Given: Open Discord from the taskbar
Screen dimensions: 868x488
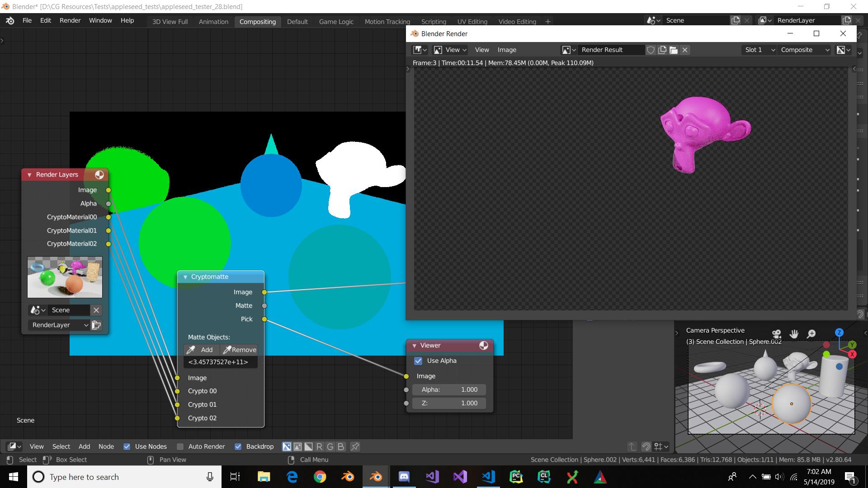Looking at the screenshot, I should coord(404,477).
